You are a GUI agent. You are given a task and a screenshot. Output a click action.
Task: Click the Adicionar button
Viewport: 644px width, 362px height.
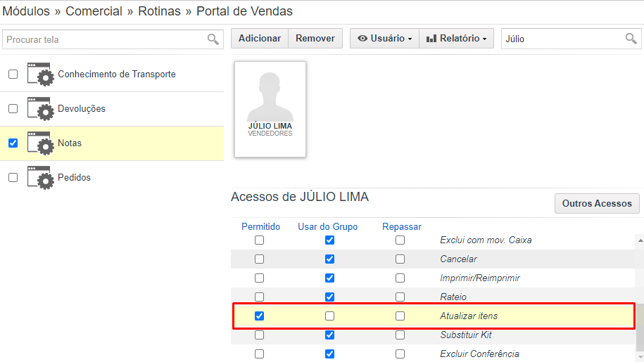pos(260,38)
